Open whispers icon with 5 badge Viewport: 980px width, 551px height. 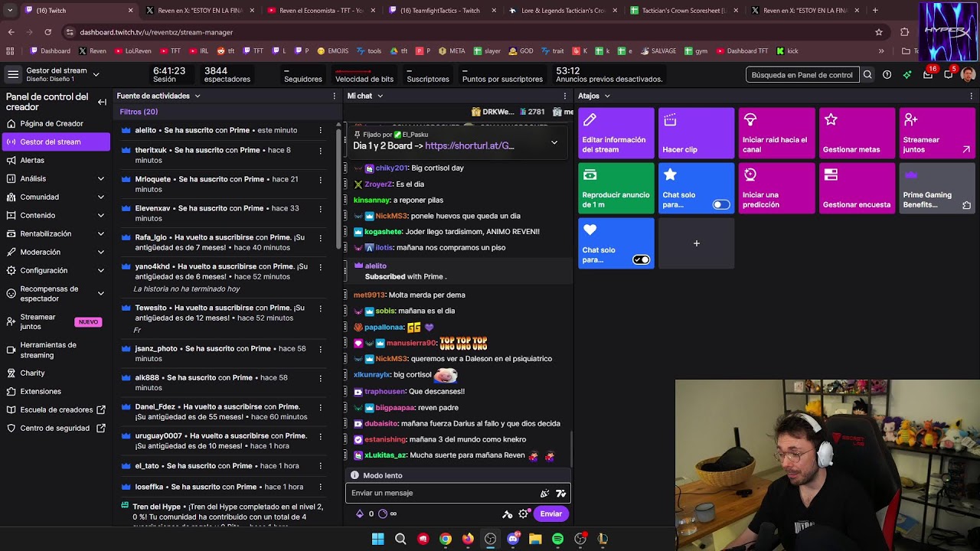tap(949, 75)
